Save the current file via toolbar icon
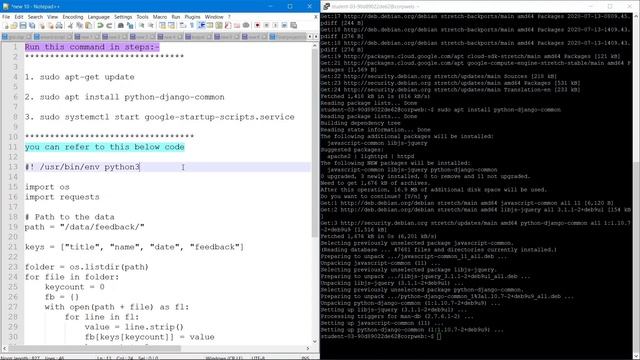640x360 pixels. pos(23,26)
